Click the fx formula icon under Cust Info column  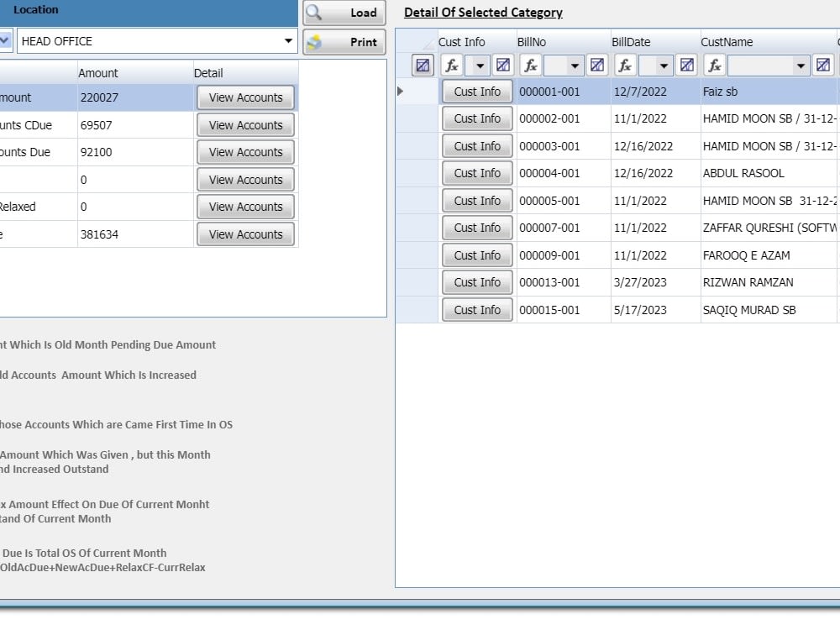(x=452, y=66)
